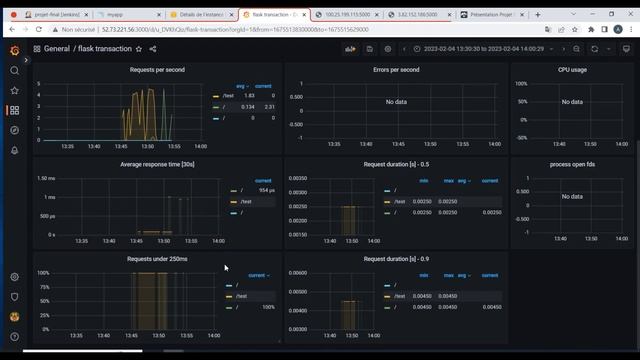Viewport: 640px width, 360px height.
Task: Sort Request duration 0.5 legend by max
Action: click(x=449, y=181)
